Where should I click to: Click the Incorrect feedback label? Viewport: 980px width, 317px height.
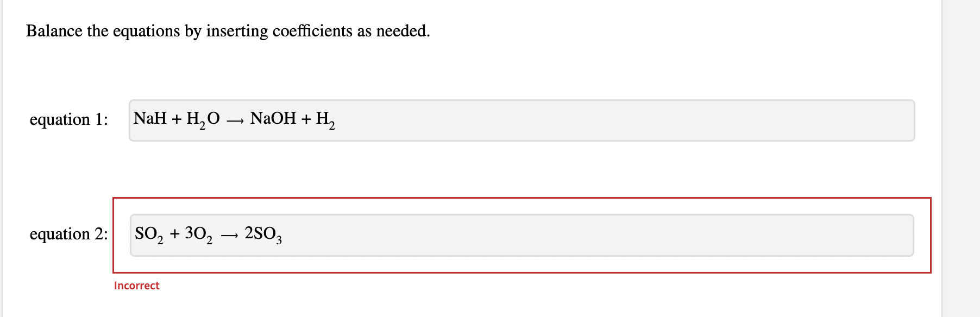coord(136,285)
